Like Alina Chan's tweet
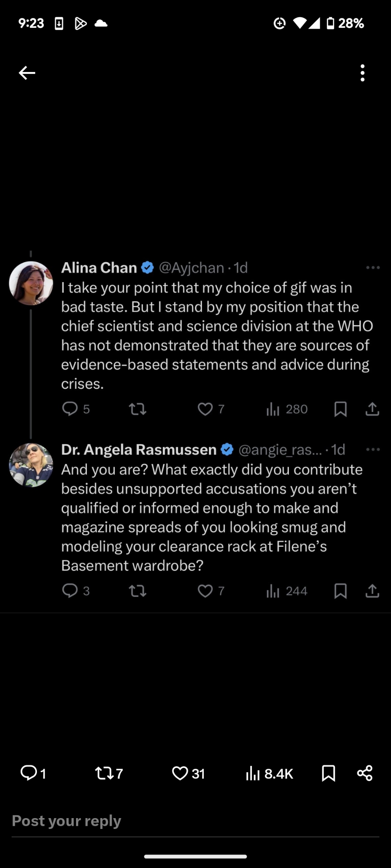Viewport: 391px width, 868px height. (205, 409)
